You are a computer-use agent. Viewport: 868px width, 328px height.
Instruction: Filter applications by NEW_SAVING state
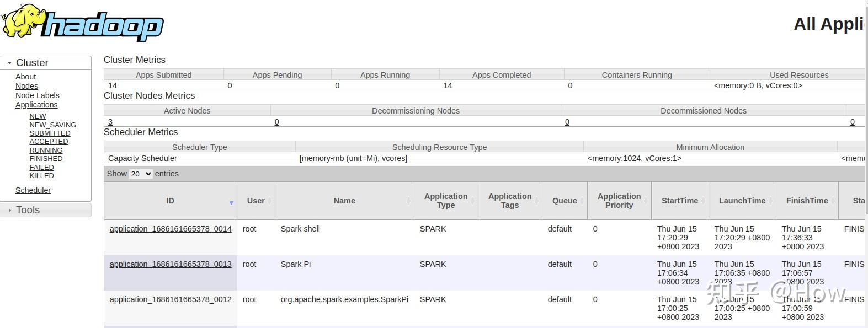[x=52, y=125]
